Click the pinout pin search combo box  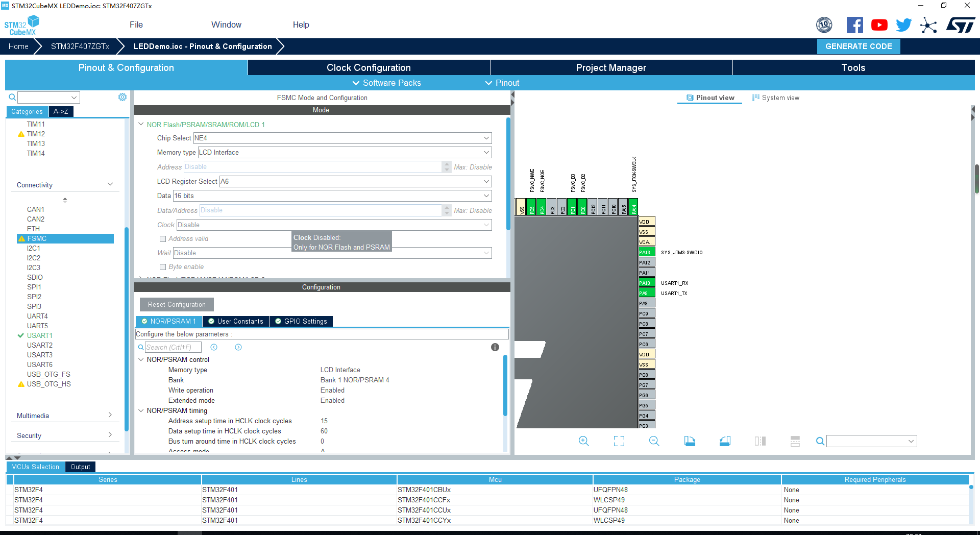pyautogui.click(x=872, y=441)
